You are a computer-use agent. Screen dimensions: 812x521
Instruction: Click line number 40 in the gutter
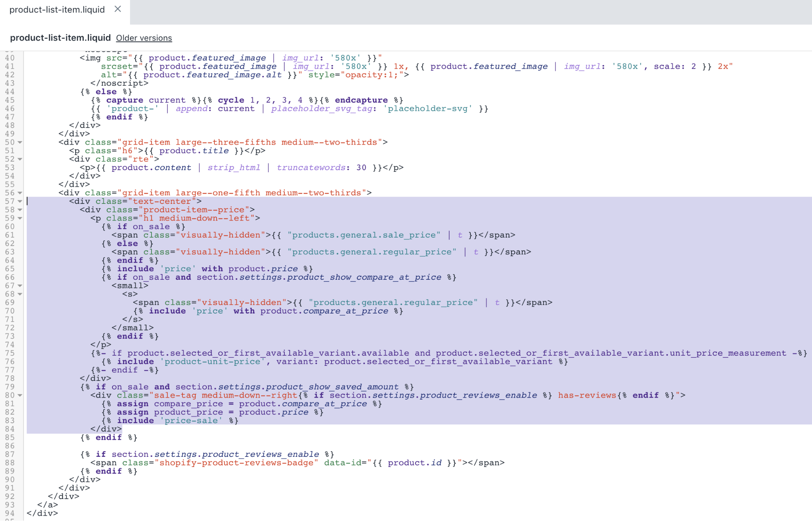tap(10, 58)
